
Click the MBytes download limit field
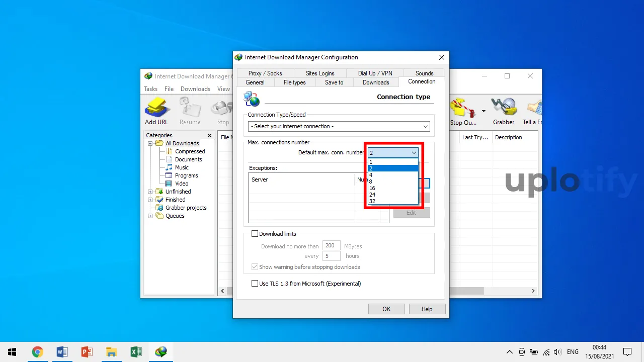pos(332,246)
